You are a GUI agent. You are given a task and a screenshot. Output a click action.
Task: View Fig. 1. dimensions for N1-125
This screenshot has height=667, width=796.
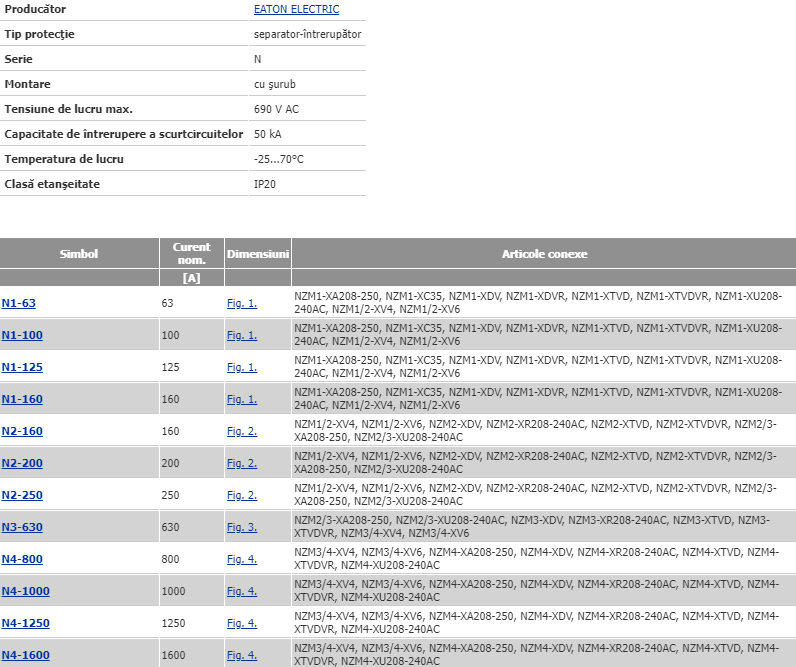point(242,367)
